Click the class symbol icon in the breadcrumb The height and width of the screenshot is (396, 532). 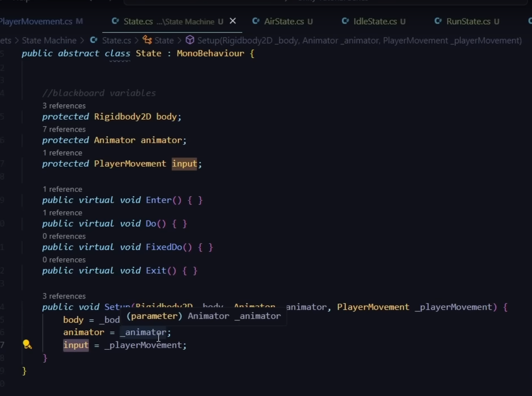[147, 40]
